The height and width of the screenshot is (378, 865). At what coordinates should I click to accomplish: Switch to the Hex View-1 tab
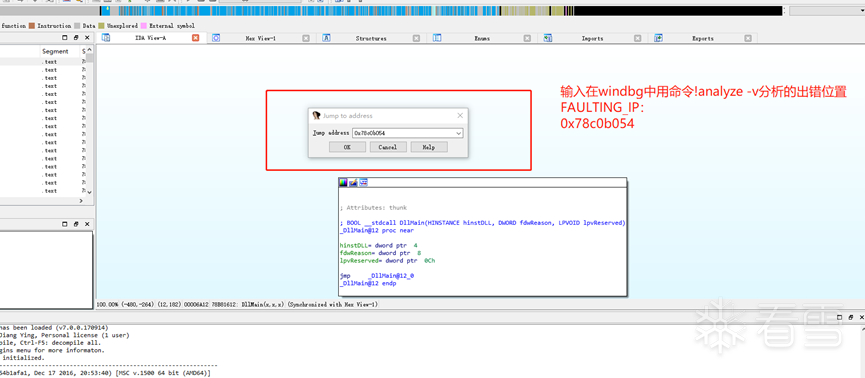pos(261,38)
